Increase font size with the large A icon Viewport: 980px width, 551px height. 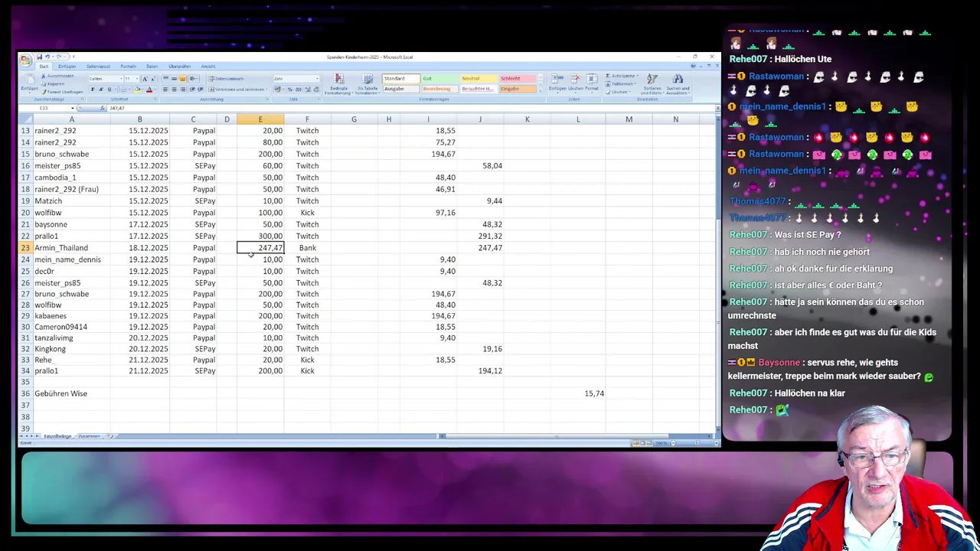(145, 79)
